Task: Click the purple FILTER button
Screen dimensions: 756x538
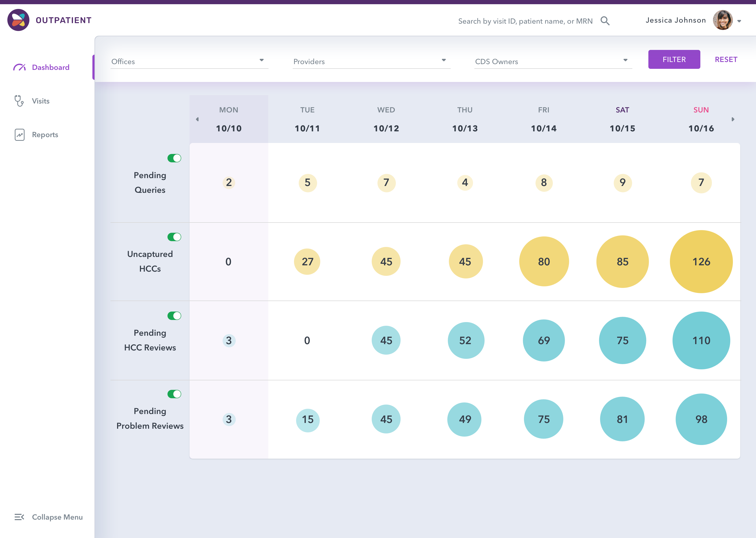Action: pyautogui.click(x=674, y=59)
